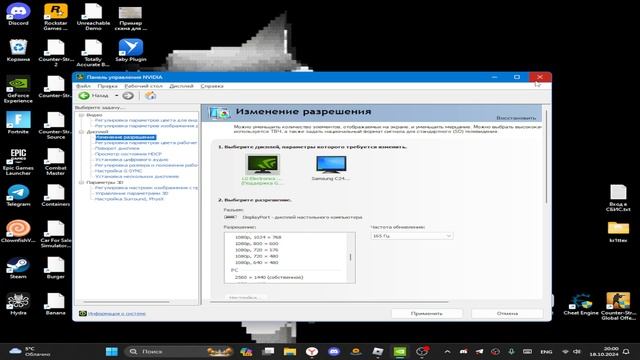Click the Home icon in the NVIDIA toolbar
640x360 pixels.
tap(150, 96)
